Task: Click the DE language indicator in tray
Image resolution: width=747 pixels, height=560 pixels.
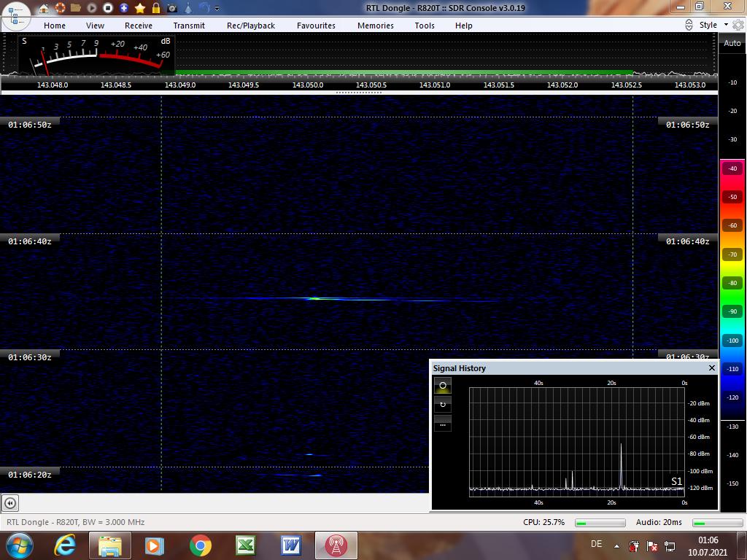Action: click(596, 544)
